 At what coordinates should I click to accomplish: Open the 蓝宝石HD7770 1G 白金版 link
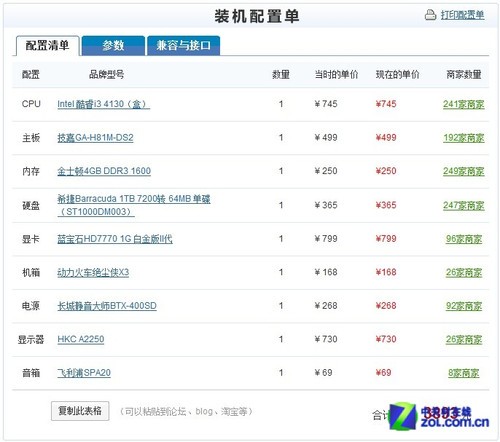115,239
